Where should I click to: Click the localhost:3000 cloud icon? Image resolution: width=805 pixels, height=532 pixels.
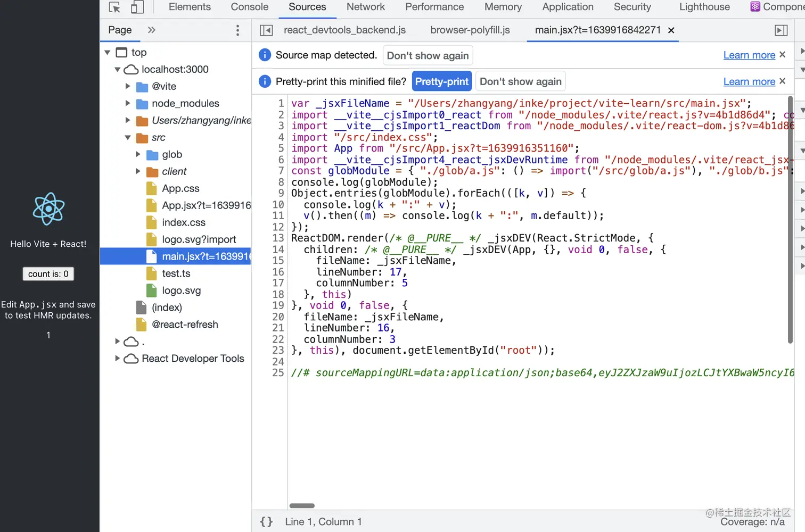click(x=131, y=70)
